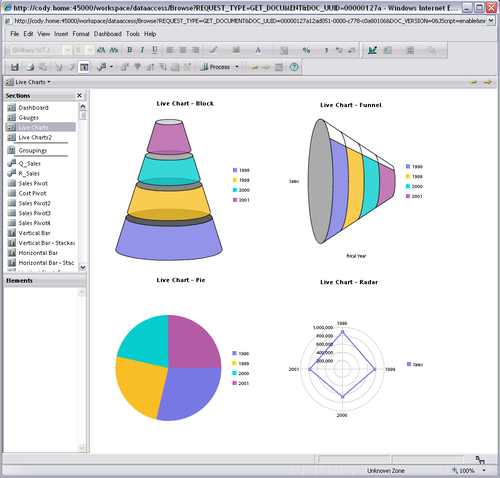
Task: Close the Sections pane
Action: [79, 96]
